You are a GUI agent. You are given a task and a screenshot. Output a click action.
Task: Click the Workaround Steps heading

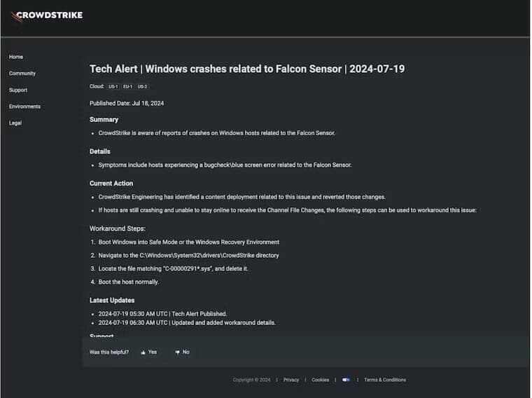(x=118, y=228)
